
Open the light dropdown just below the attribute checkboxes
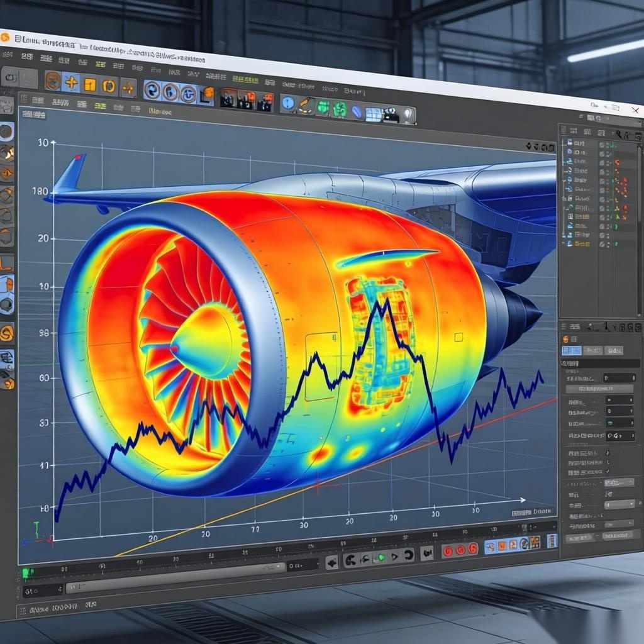tap(619, 482)
